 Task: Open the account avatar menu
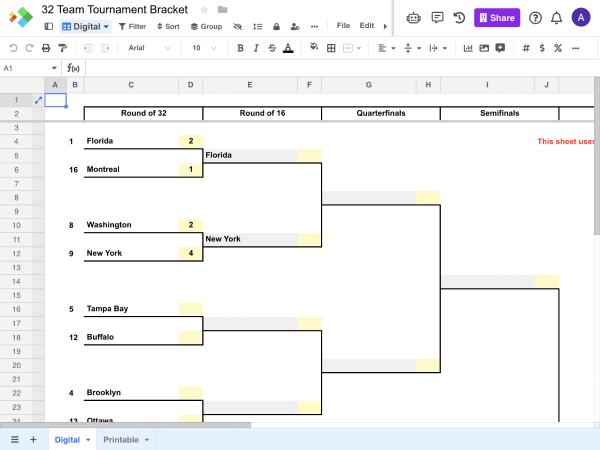tap(581, 17)
